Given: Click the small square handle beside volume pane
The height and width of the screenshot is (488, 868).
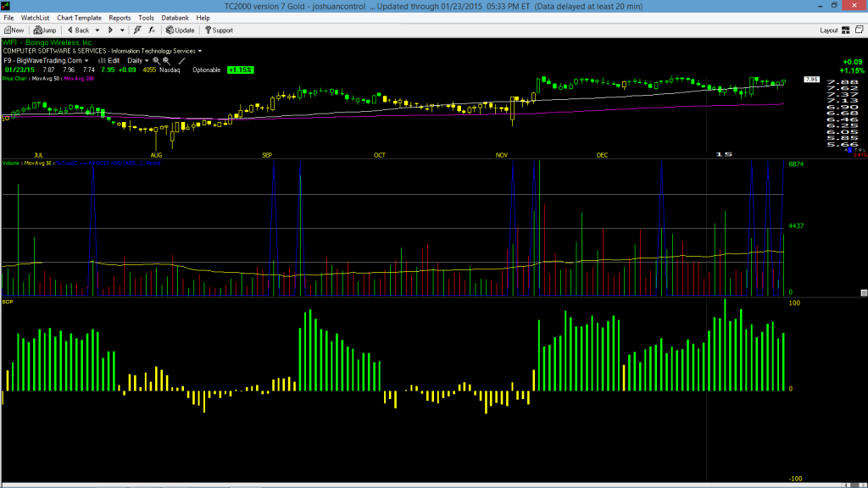Looking at the screenshot, I should tap(864, 292).
